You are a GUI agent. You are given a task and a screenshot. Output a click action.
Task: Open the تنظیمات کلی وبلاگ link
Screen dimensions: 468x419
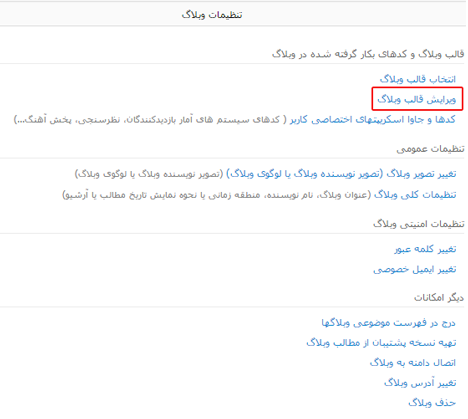[x=415, y=194]
